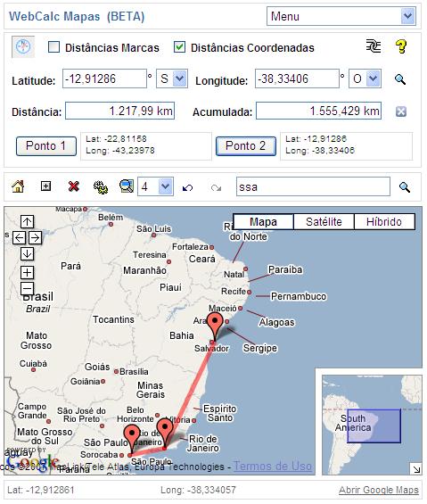Click the home icon in map toolbar
This screenshot has height=504, width=427.
[x=18, y=186]
